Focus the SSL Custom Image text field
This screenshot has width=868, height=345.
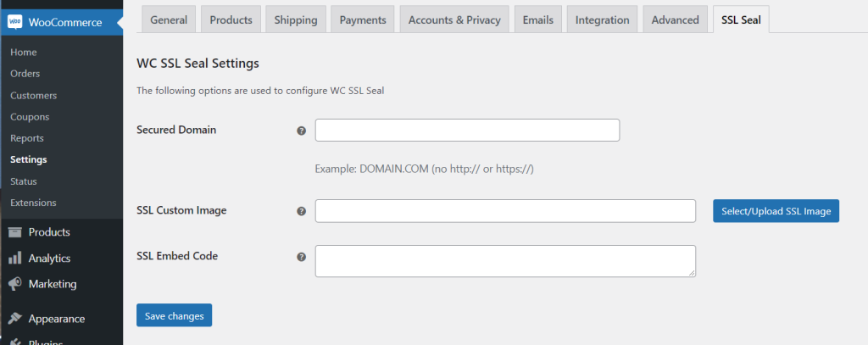(x=505, y=211)
